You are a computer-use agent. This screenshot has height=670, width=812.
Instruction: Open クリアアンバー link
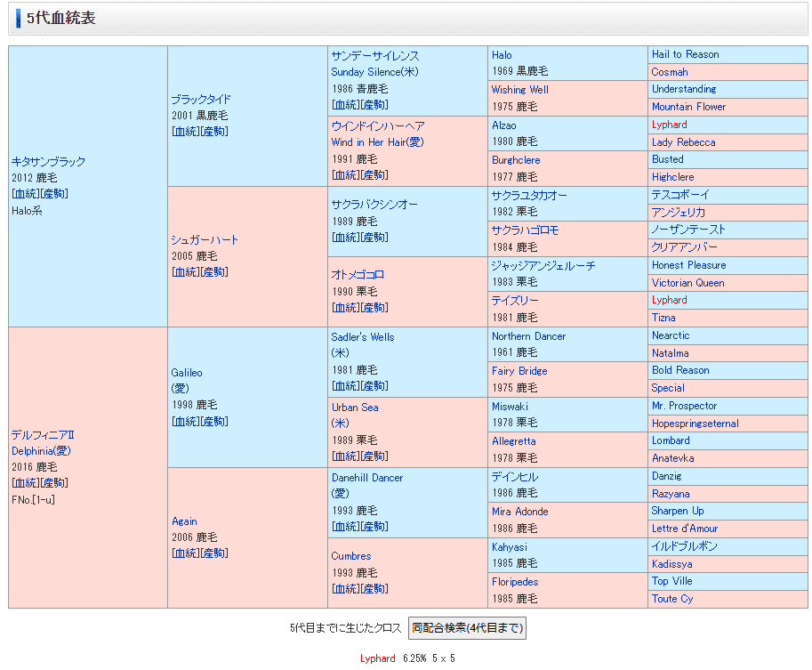tap(685, 247)
